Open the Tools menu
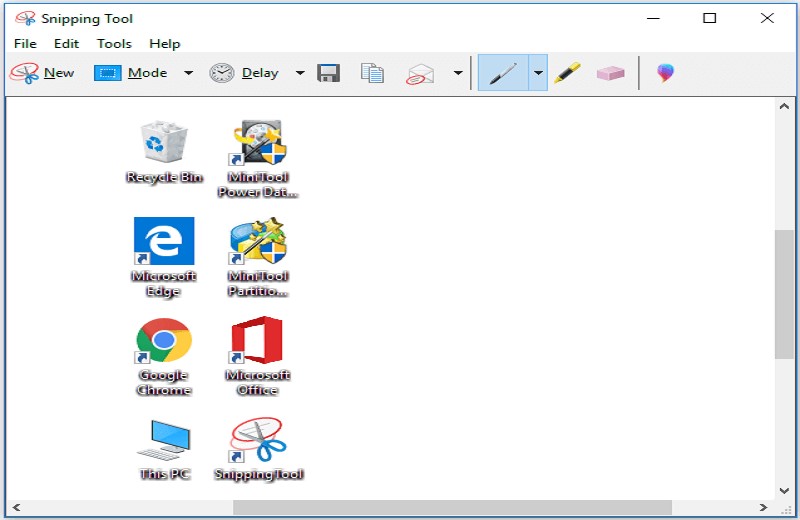 114,44
